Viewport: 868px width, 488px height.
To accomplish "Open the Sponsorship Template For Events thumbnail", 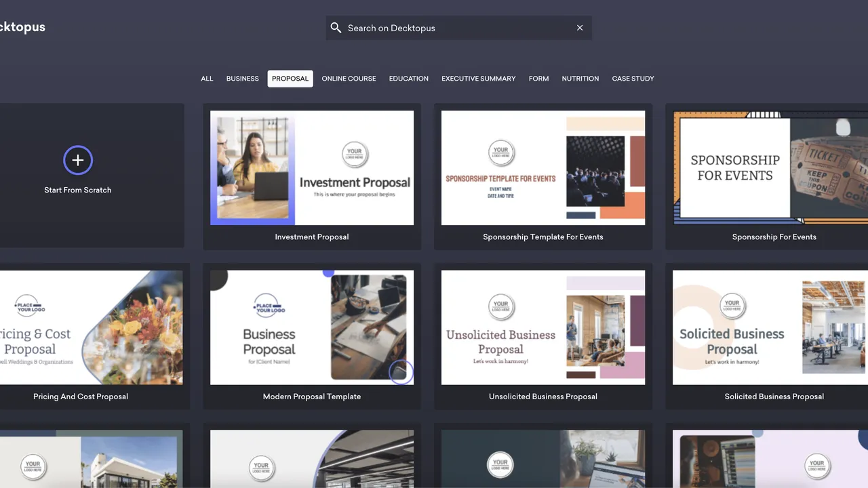I will (x=543, y=168).
